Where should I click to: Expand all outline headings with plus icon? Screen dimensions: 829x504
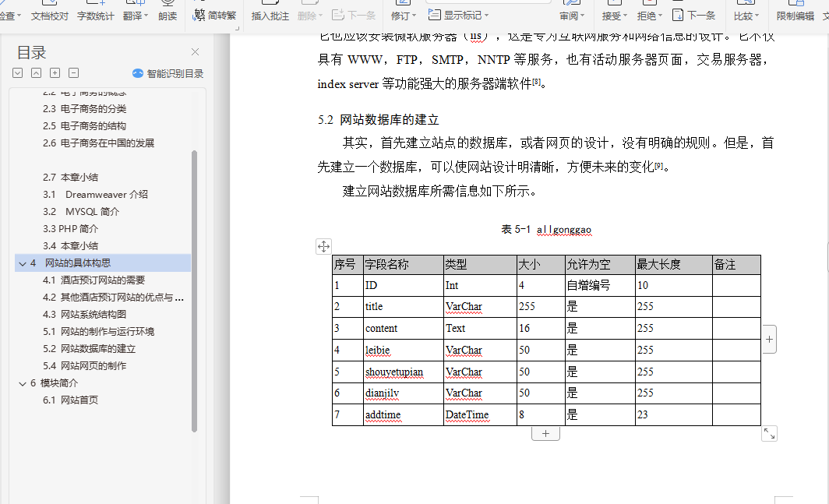(x=55, y=73)
